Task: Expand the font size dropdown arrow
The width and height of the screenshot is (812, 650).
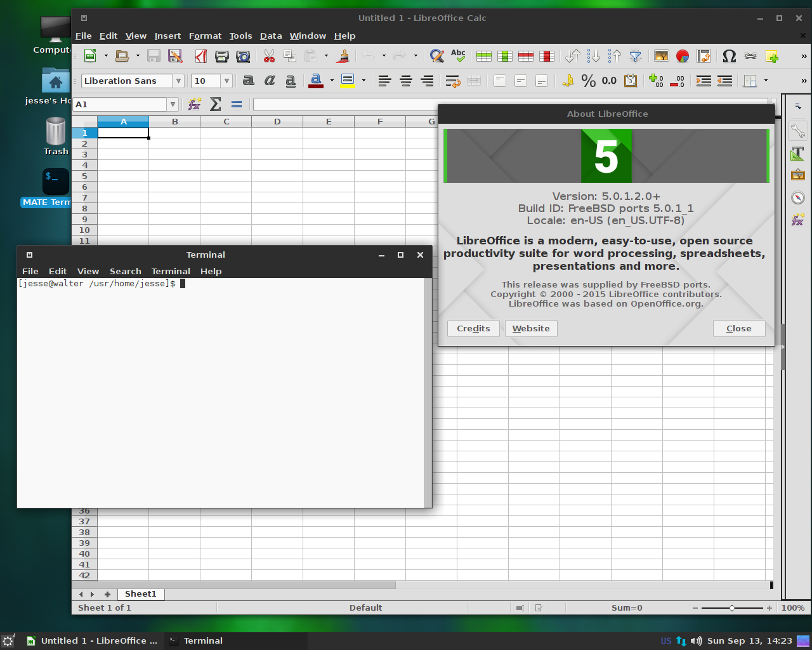Action: pyautogui.click(x=226, y=81)
